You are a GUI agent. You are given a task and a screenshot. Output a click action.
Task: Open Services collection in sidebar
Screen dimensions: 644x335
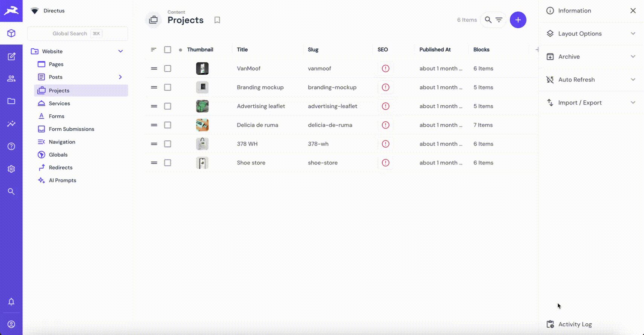[59, 103]
